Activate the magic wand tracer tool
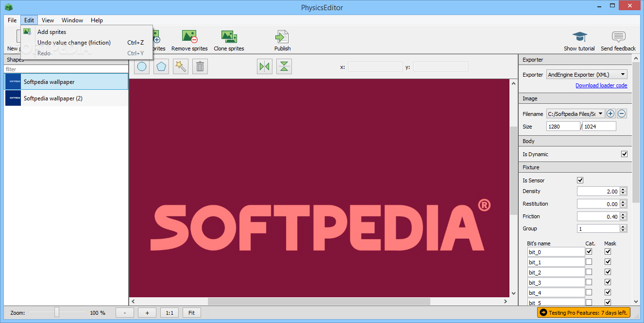Viewport: 644px width, 323px height. click(x=181, y=66)
